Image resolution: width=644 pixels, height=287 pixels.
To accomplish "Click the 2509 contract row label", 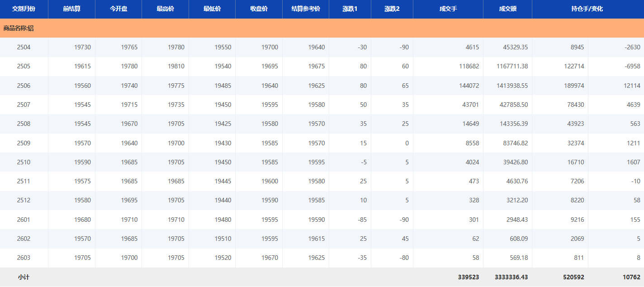I will pos(24,143).
